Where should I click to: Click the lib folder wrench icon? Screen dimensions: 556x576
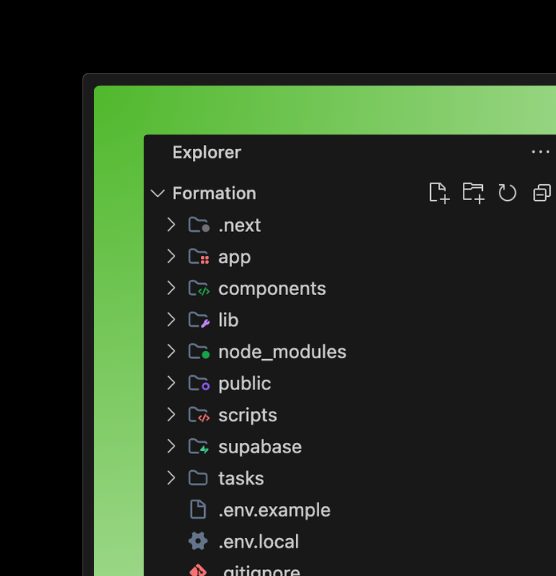coord(199,320)
